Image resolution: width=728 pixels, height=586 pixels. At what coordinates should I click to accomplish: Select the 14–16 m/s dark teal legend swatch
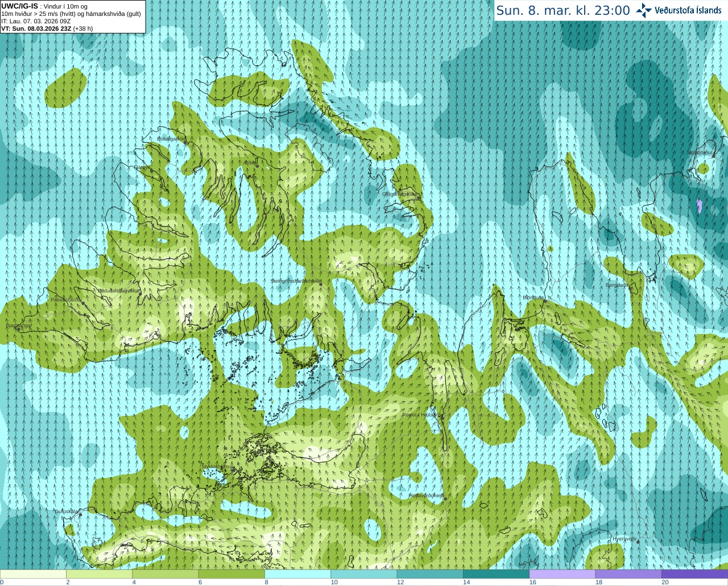click(496, 574)
